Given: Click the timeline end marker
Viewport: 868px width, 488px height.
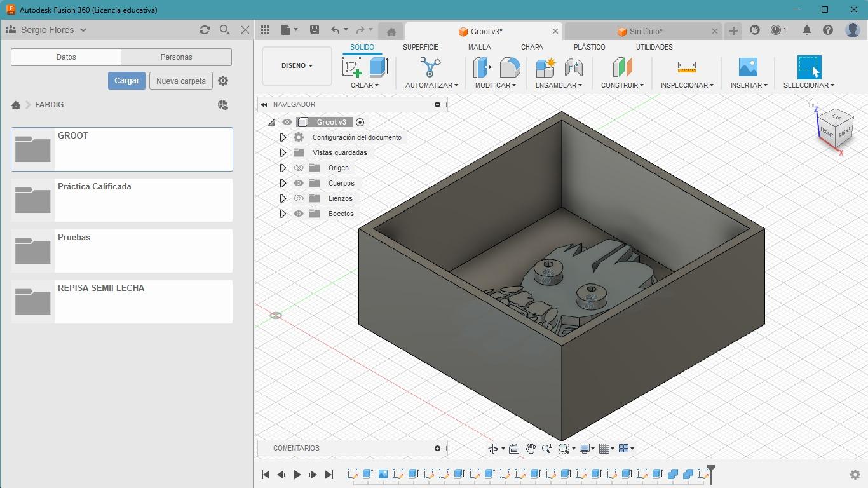Looking at the screenshot, I should click(x=711, y=473).
